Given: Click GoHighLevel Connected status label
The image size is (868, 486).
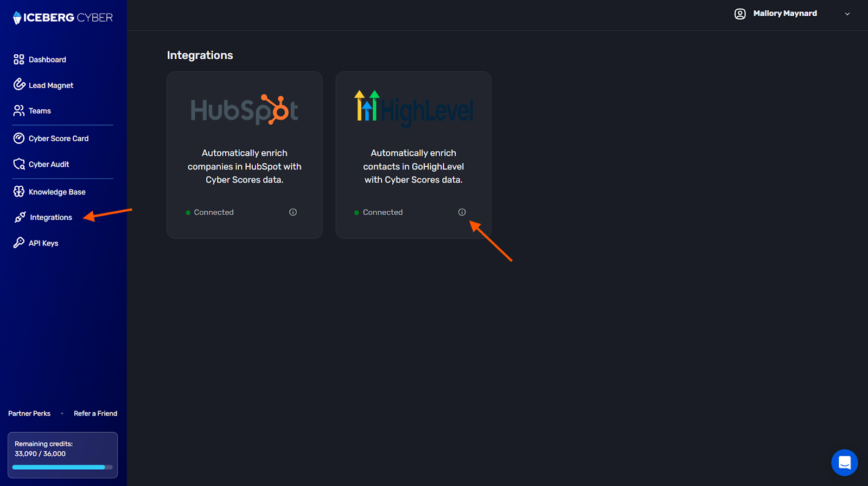Looking at the screenshot, I should (383, 212).
